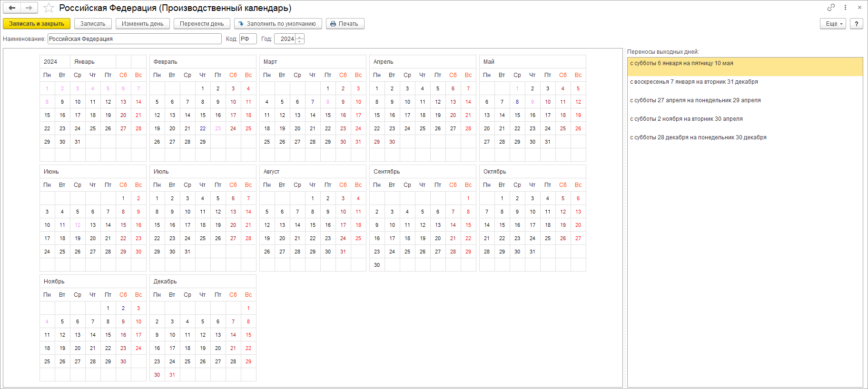Close the production calendar form
This screenshot has height=389, width=868.
tap(859, 7)
